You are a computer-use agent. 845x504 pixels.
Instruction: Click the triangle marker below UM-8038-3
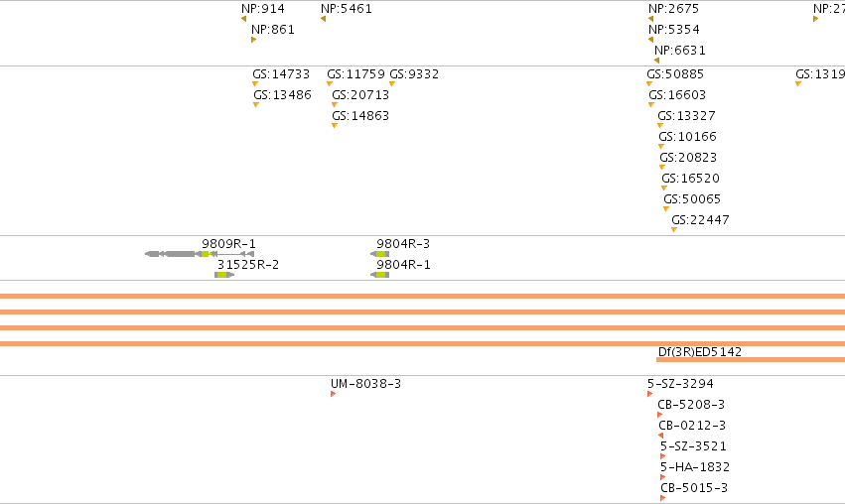[333, 394]
